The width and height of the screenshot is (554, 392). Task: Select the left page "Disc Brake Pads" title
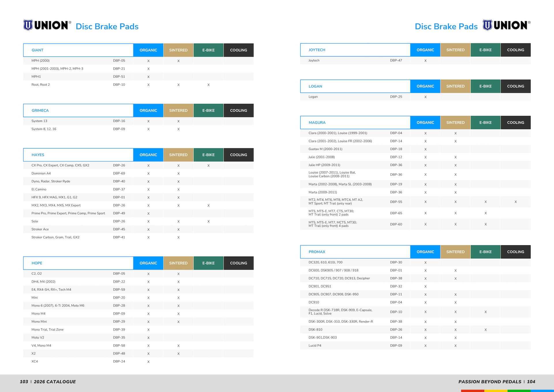pyautogui.click(x=107, y=27)
